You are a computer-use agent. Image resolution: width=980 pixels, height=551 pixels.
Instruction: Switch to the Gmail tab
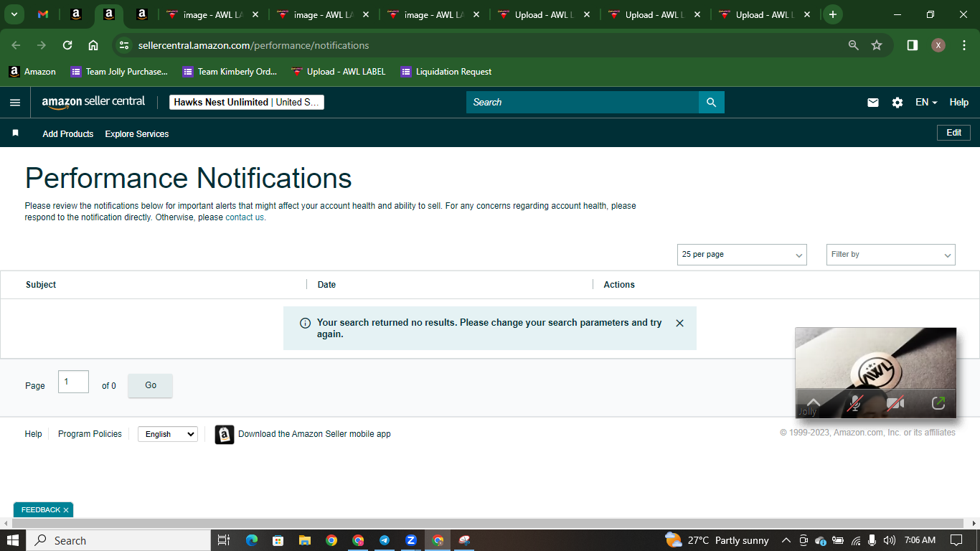(x=43, y=14)
